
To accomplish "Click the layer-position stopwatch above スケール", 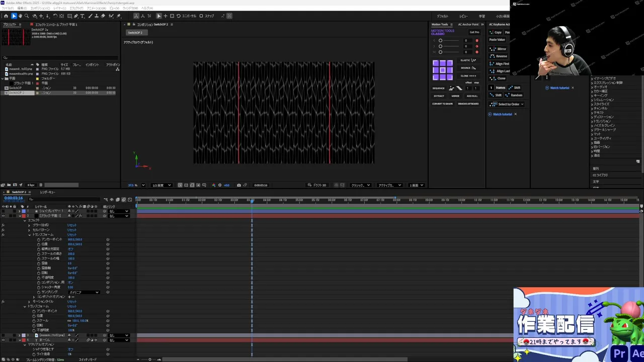I will pos(34,316).
